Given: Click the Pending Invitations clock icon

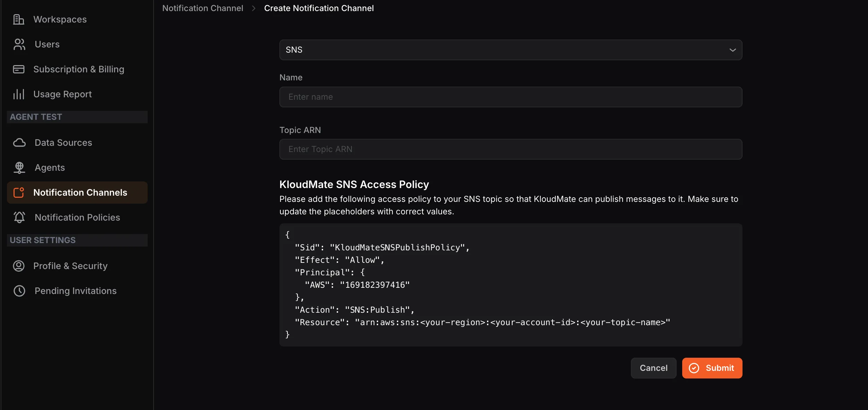Looking at the screenshot, I should point(19,291).
